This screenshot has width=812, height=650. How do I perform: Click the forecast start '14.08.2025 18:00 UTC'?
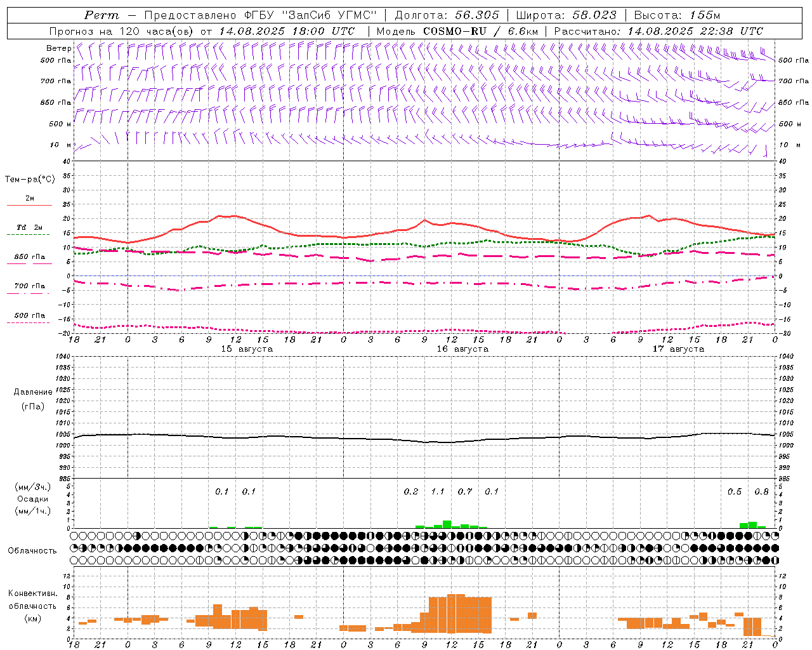coord(287,31)
